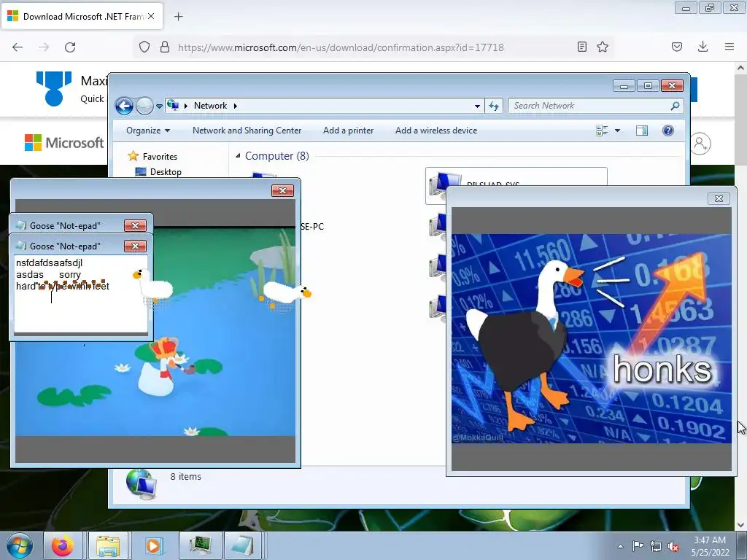
Task: Close the Download Microsoft .NET tab
Action: [x=151, y=16]
